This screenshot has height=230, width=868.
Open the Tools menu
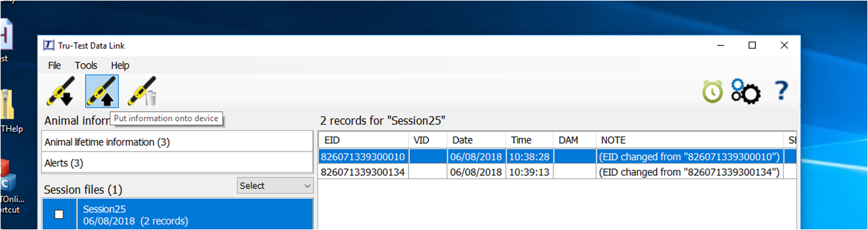(86, 66)
